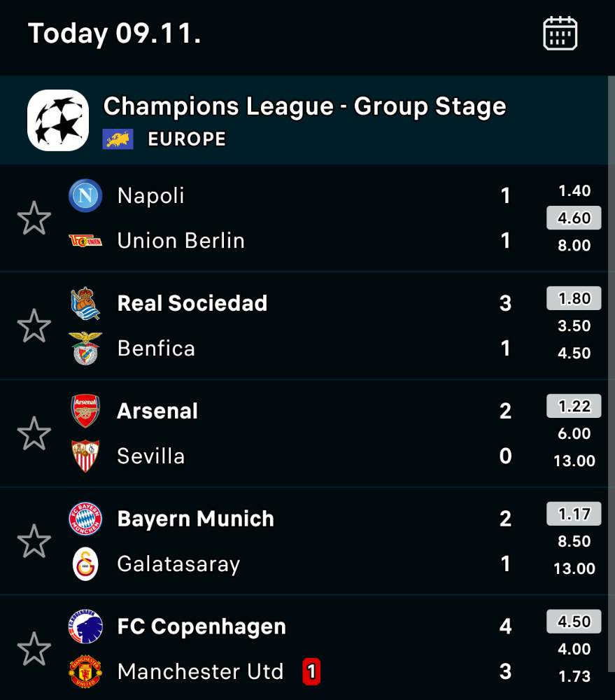Tap the Champions League logo icon
The height and width of the screenshot is (700, 615).
pos(58,120)
